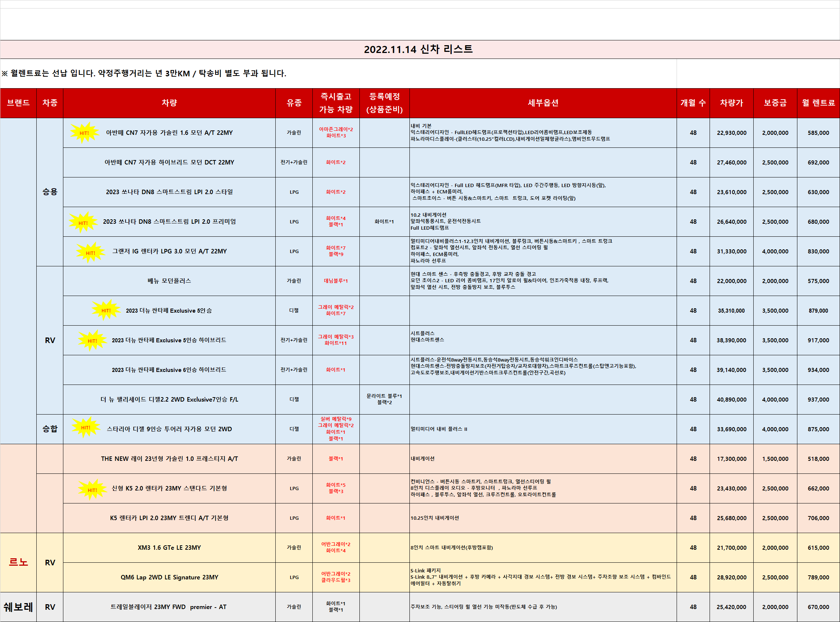The image size is (840, 622).
Task: Click the '그레이 메탈릭*3 화이트*11' stock cell
Action: 336,340
